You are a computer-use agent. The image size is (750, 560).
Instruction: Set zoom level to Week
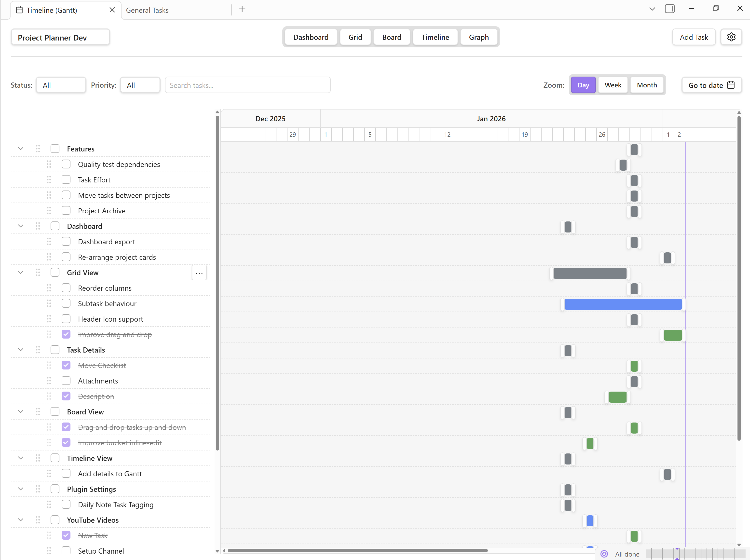coord(613,85)
